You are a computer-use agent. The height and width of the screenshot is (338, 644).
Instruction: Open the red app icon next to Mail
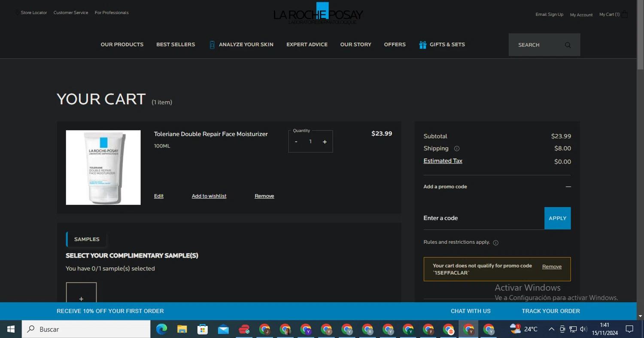tap(244, 329)
